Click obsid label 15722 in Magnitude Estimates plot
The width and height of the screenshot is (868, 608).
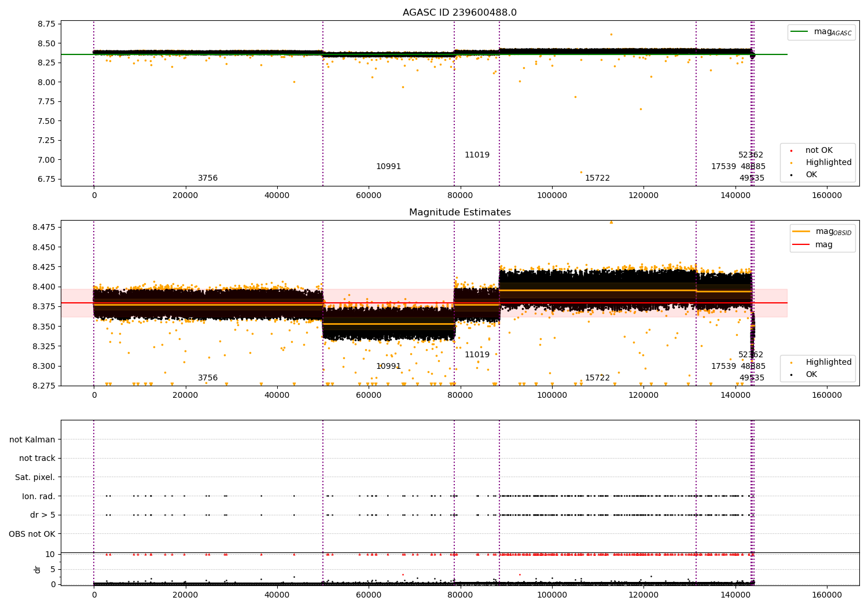(597, 378)
